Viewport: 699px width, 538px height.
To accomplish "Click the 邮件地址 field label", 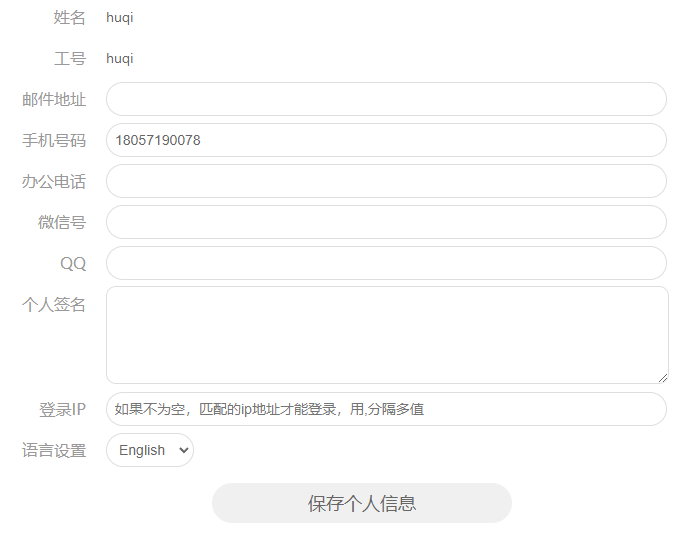I will [x=54, y=100].
